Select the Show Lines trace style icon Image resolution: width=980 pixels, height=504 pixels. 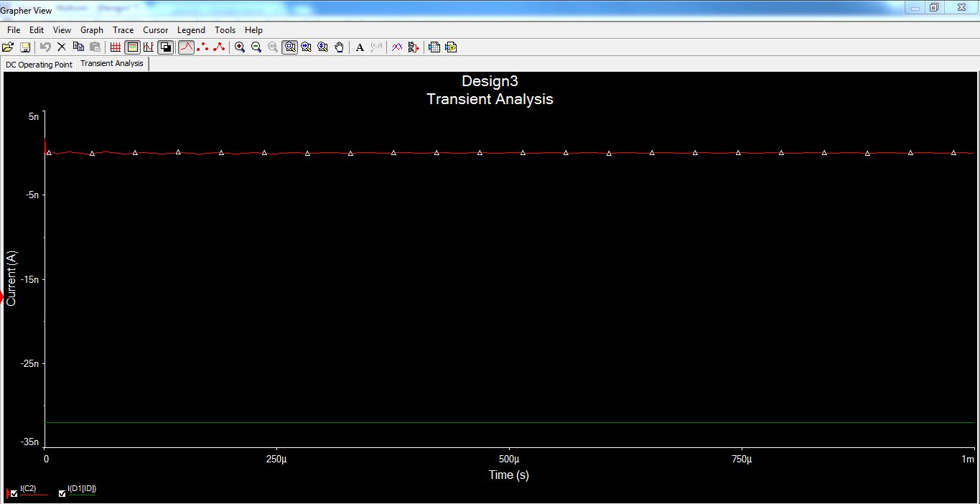click(186, 47)
